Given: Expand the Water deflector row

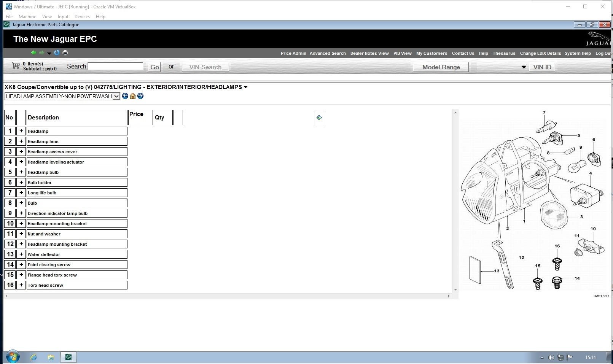Looking at the screenshot, I should (21, 254).
